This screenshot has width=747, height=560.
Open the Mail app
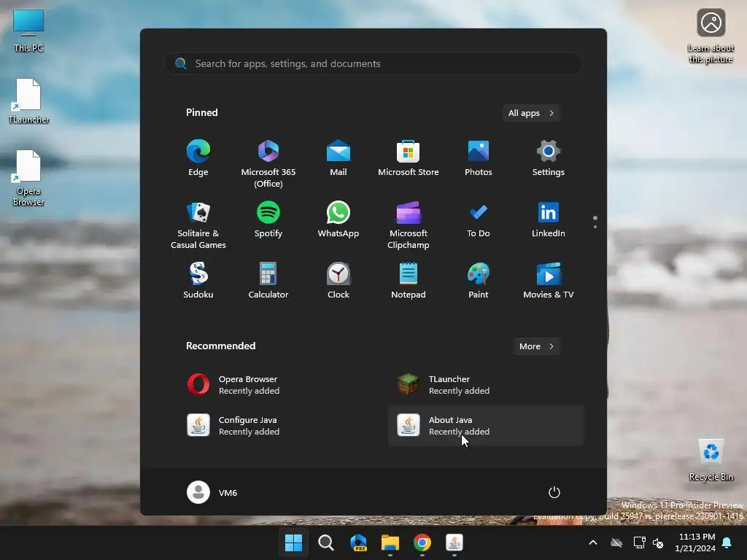(338, 158)
